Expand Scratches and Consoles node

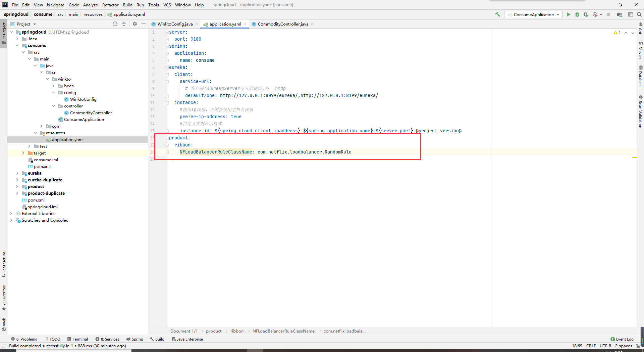(11, 220)
